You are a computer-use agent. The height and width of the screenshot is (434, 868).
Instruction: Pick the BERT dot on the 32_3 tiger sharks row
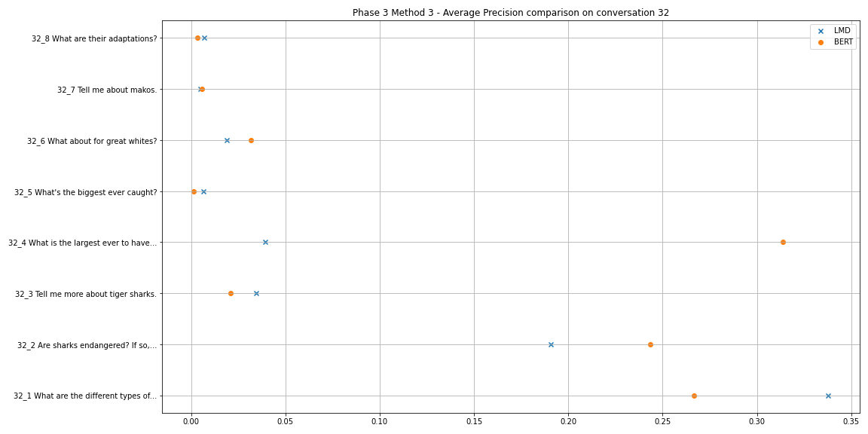[231, 293]
